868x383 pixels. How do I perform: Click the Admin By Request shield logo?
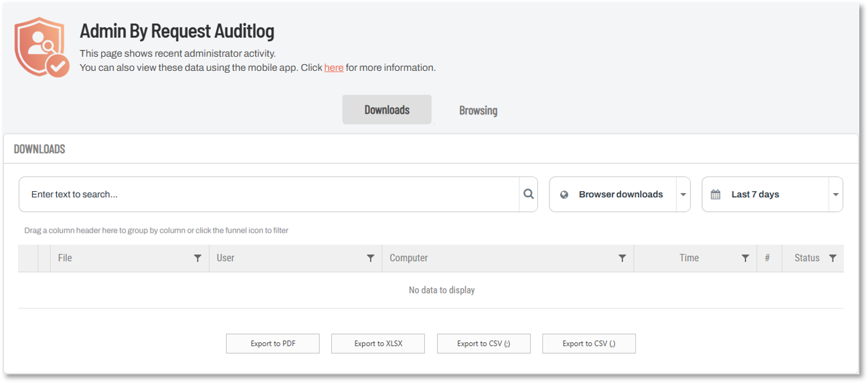click(x=41, y=48)
